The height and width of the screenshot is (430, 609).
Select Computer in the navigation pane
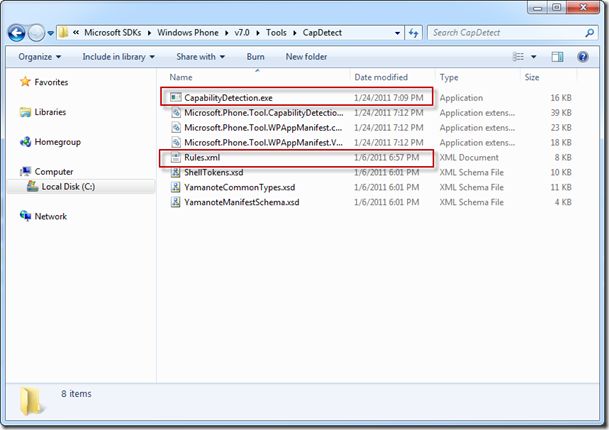tap(54, 172)
